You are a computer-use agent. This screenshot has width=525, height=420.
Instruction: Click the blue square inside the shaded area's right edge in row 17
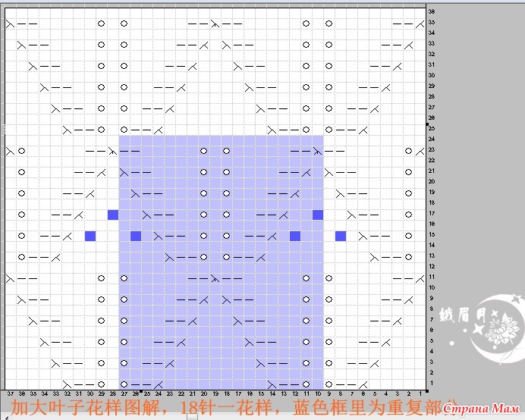[x=318, y=215]
